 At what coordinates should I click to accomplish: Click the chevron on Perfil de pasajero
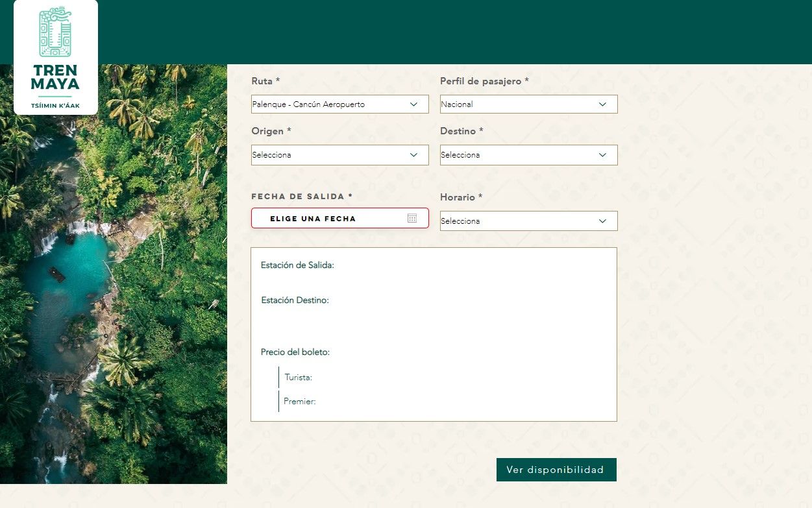pos(602,104)
